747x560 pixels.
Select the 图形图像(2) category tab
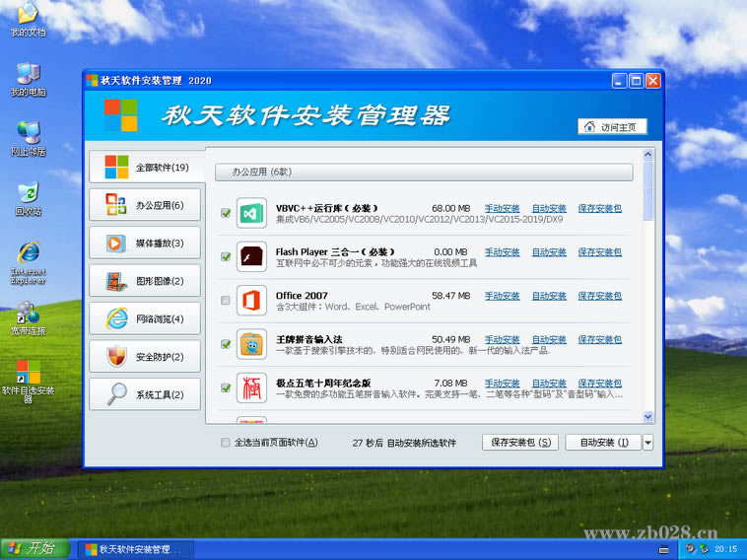coord(145,281)
